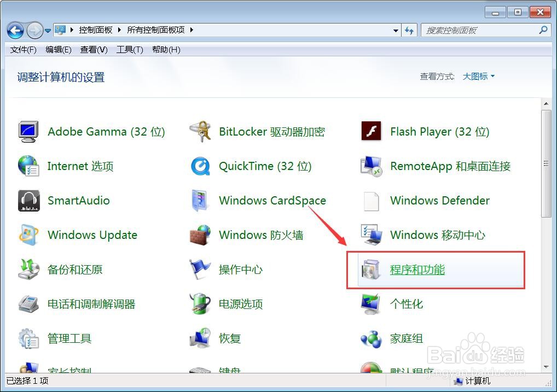Image resolution: width=557 pixels, height=392 pixels.
Task: Open recent pages dropdown next to Forward button
Action: pyautogui.click(x=48, y=31)
